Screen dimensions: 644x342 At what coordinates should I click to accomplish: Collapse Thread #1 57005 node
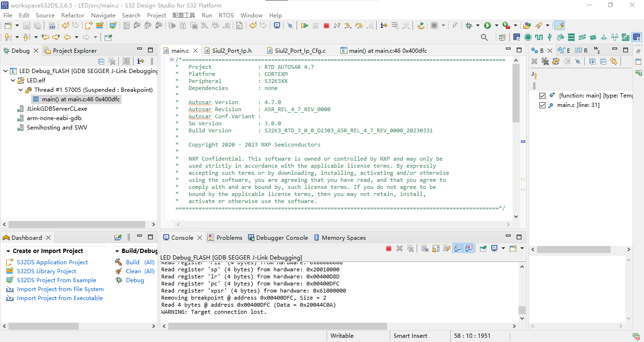(20, 90)
